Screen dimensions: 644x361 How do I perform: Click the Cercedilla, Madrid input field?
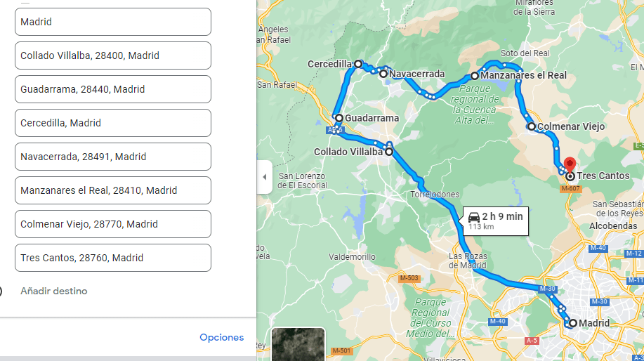[x=113, y=123]
